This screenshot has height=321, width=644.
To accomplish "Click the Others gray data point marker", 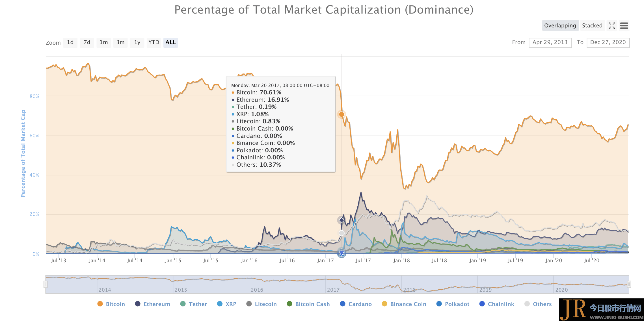I will click(342, 233).
